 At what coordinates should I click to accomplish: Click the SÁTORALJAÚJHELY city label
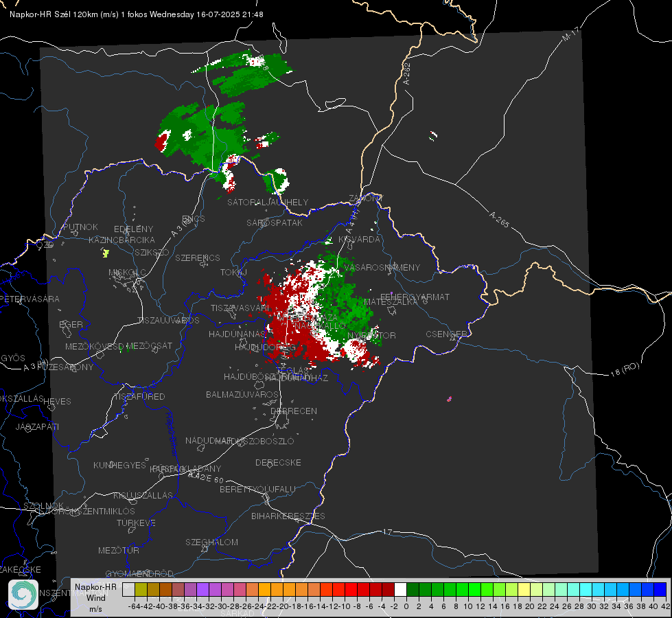click(x=268, y=202)
